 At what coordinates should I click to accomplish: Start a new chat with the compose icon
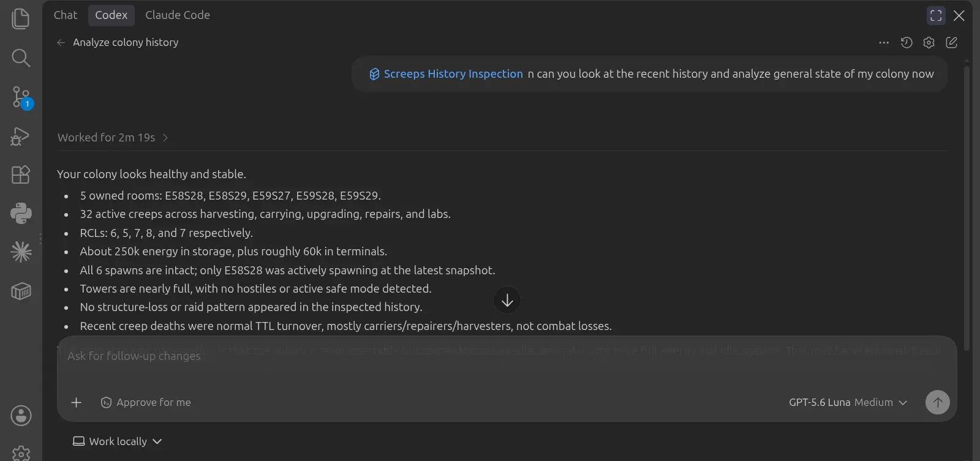(x=952, y=42)
